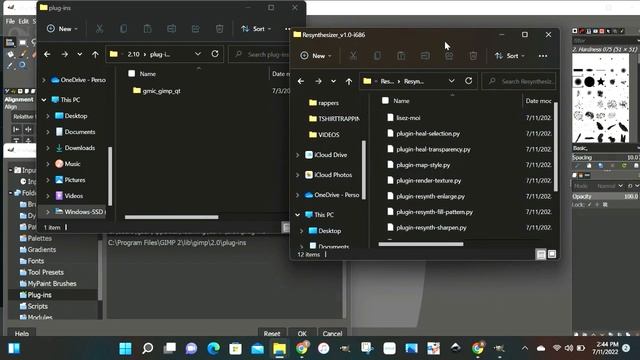Open New dropdown in Resynthesizer window

pos(316,56)
